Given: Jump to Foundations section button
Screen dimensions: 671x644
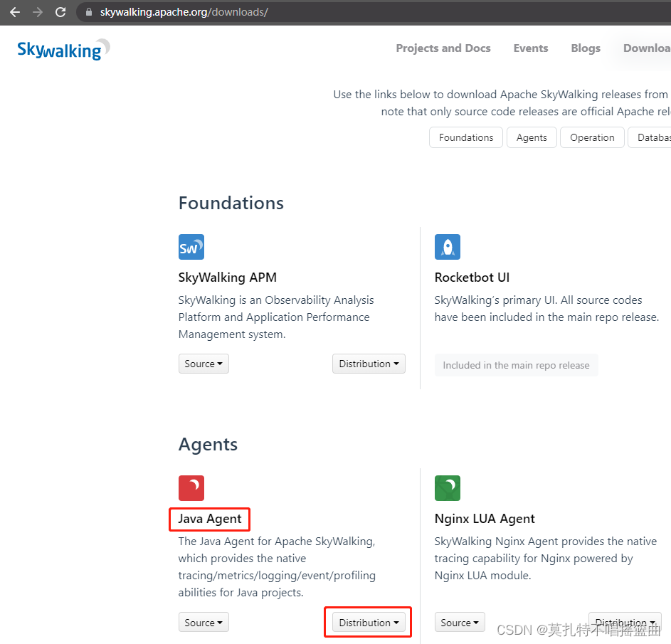Looking at the screenshot, I should (x=466, y=137).
